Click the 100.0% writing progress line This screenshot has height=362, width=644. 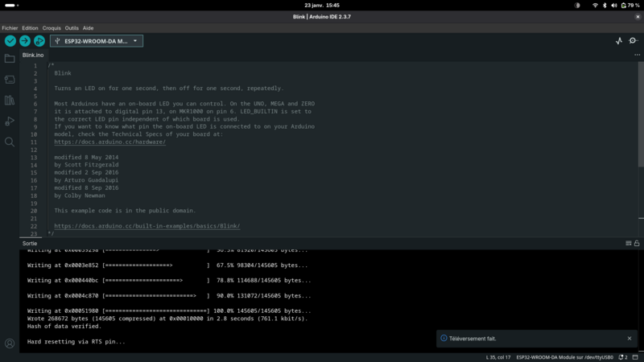coord(169,311)
